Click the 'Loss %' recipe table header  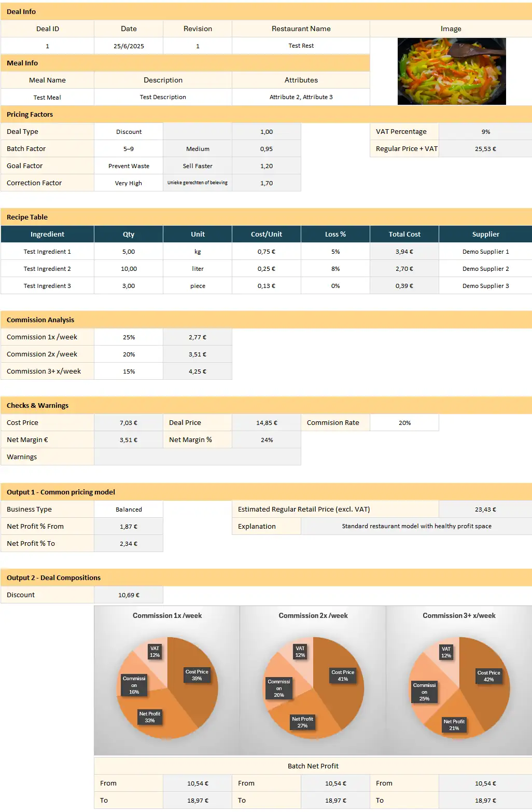click(x=335, y=234)
